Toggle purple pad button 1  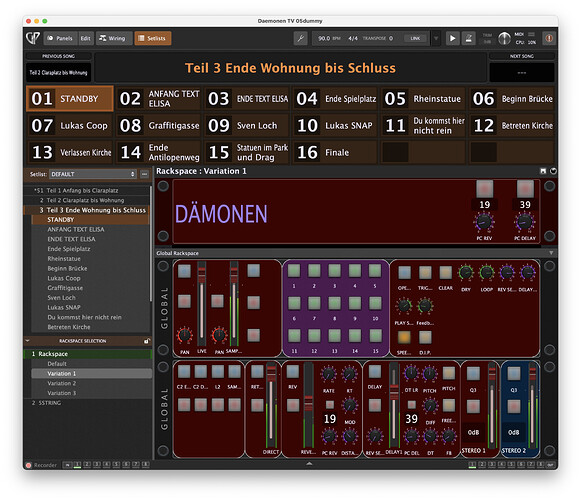point(294,271)
